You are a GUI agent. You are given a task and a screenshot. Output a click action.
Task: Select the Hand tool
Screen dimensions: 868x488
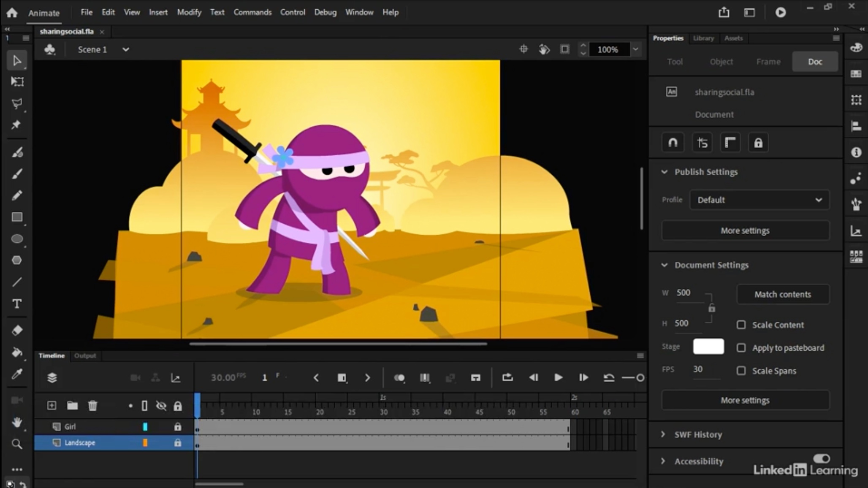pyautogui.click(x=16, y=422)
